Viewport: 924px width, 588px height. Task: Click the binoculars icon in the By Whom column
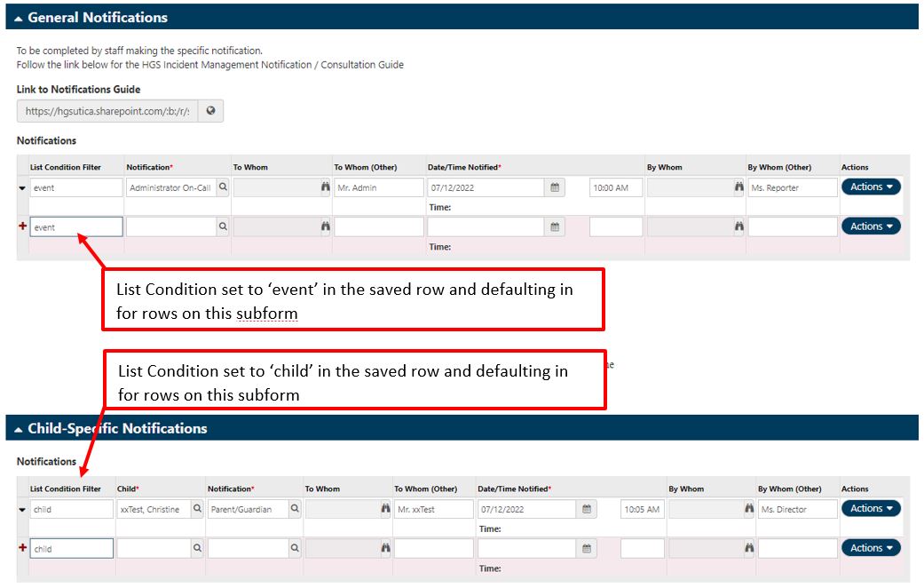coord(740,187)
